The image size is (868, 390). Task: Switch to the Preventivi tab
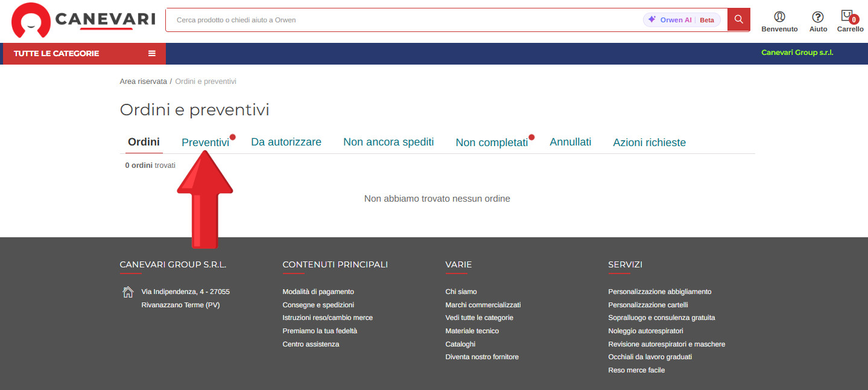(206, 142)
